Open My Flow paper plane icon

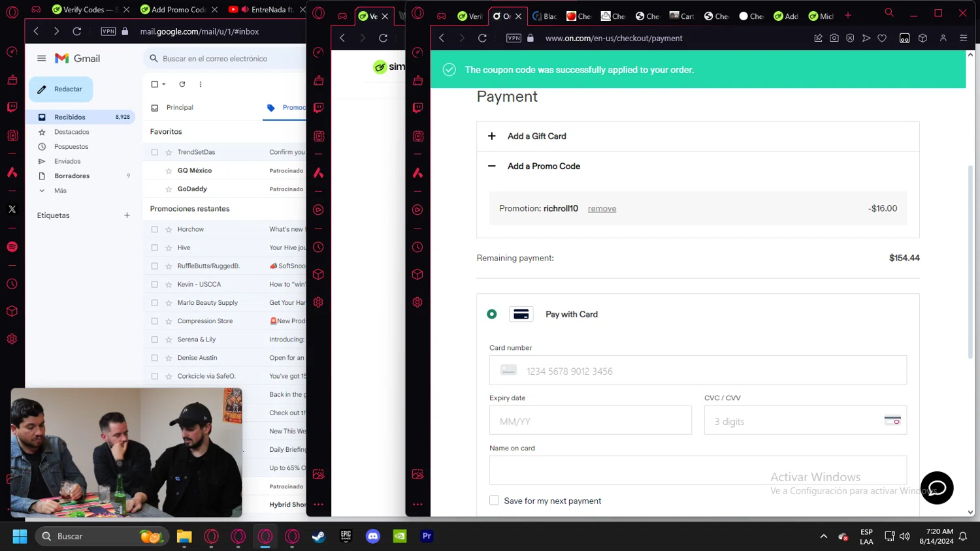click(866, 39)
